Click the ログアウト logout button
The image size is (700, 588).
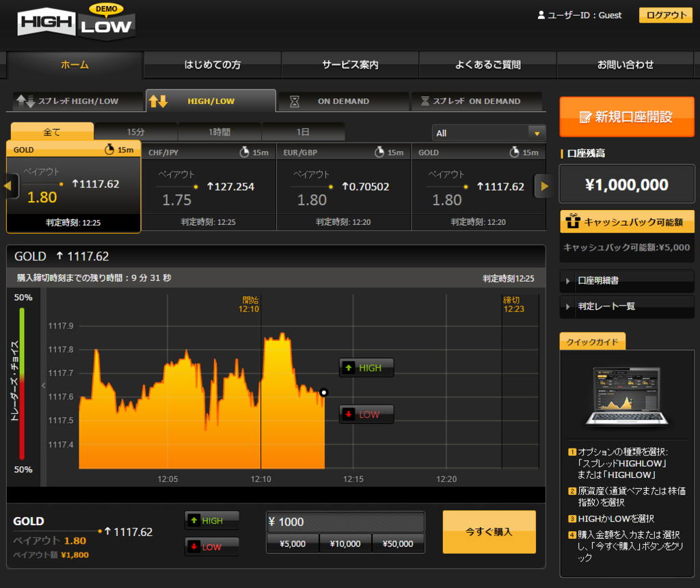coord(666,15)
